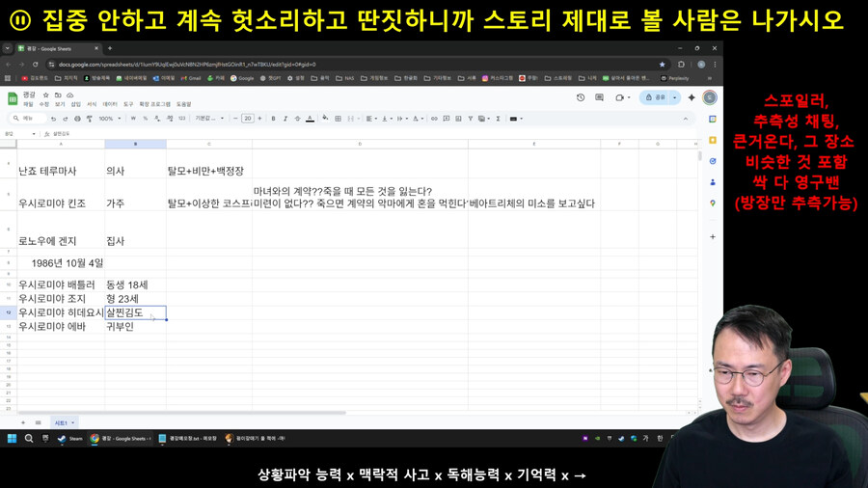Open the text color picker
The width and height of the screenshot is (868, 488).
pos(310,119)
